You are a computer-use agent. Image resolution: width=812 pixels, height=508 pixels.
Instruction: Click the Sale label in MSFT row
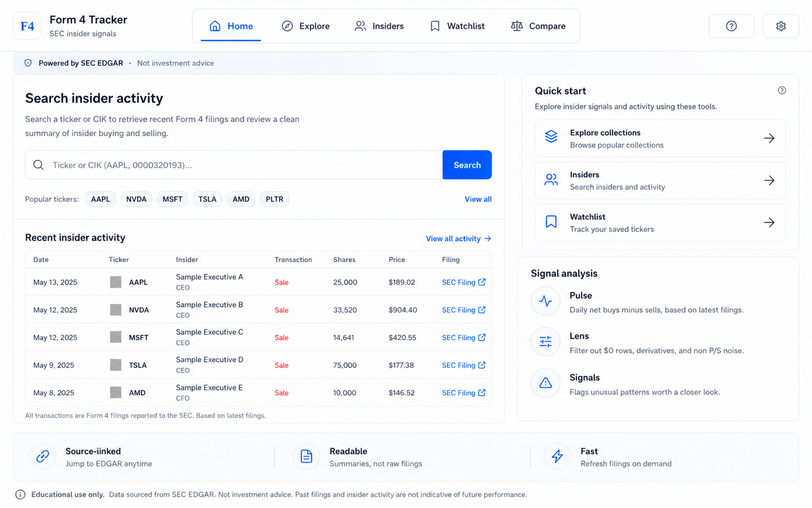(x=282, y=337)
